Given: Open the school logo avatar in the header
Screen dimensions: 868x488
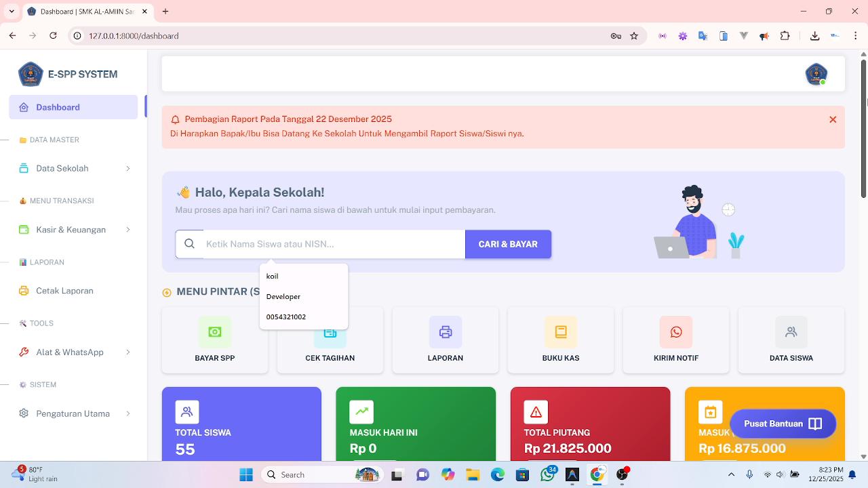Looking at the screenshot, I should point(816,74).
